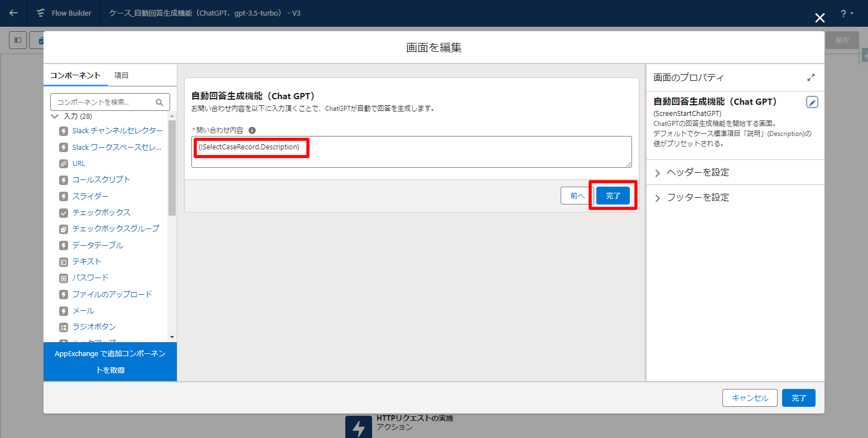Click the (ScreenStartChatGPT) API name text
868x438 pixels.
[687, 113]
